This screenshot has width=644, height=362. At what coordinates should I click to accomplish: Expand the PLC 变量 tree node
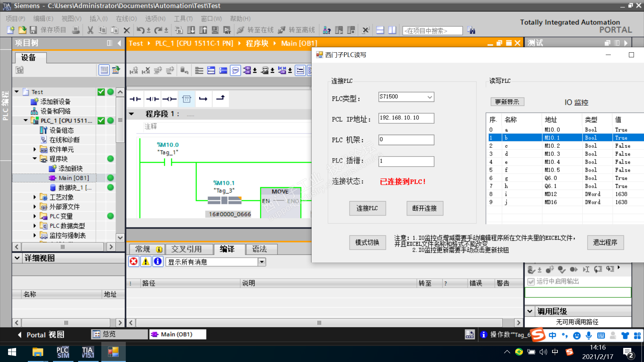35,217
